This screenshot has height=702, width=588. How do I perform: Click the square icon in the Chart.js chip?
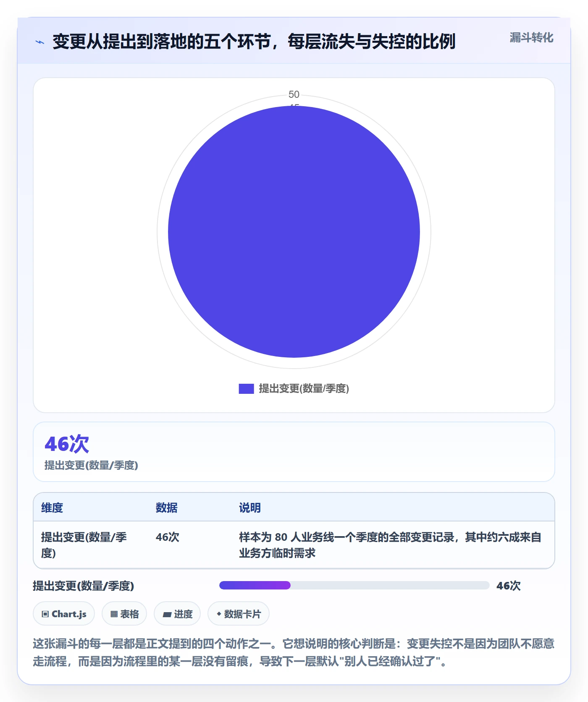pyautogui.click(x=45, y=614)
